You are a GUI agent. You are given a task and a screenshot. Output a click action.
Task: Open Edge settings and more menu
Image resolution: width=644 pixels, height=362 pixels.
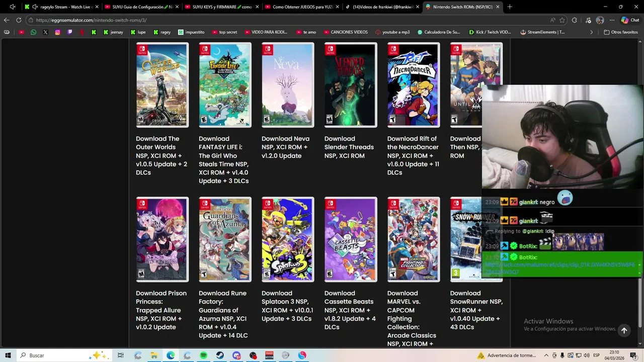point(612,20)
